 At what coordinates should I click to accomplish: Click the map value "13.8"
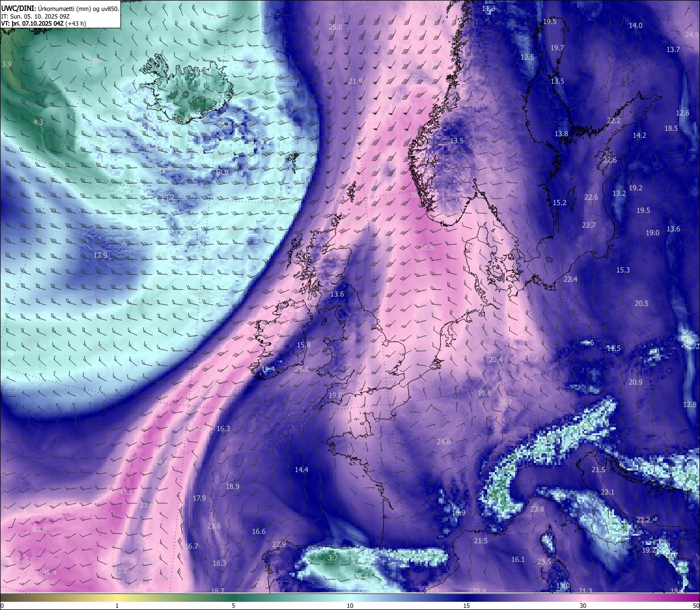click(x=561, y=134)
